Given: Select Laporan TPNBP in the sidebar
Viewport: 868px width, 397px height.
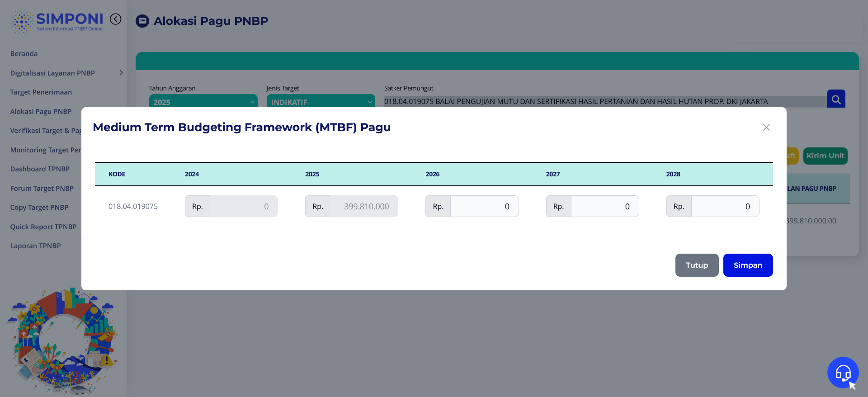Looking at the screenshot, I should 35,246.
